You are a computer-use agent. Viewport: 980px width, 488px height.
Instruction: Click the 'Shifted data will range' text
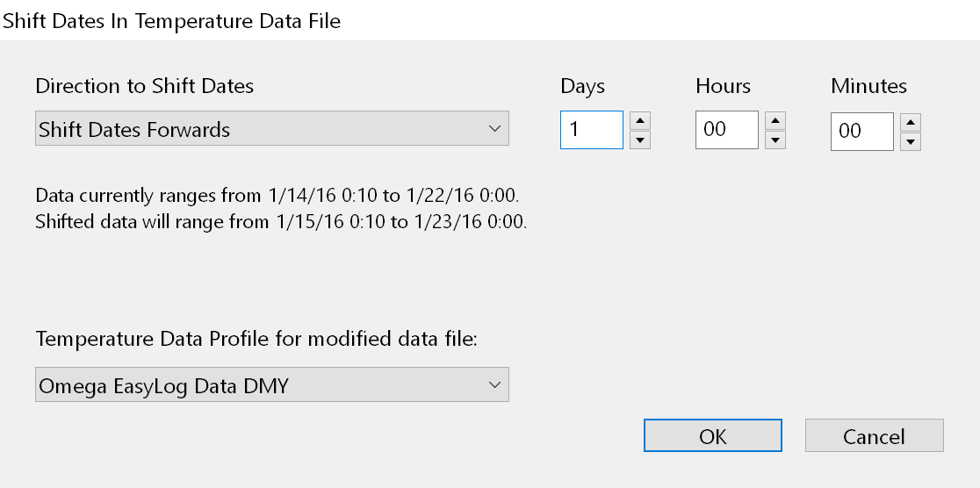tap(281, 221)
